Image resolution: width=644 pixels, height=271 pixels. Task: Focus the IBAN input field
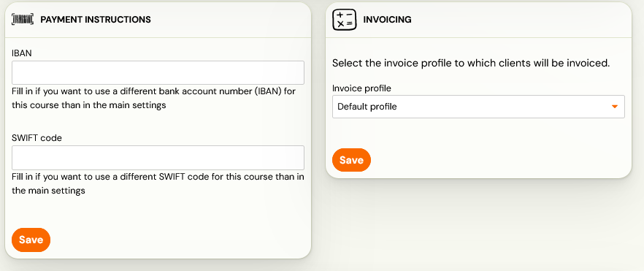pyautogui.click(x=158, y=72)
